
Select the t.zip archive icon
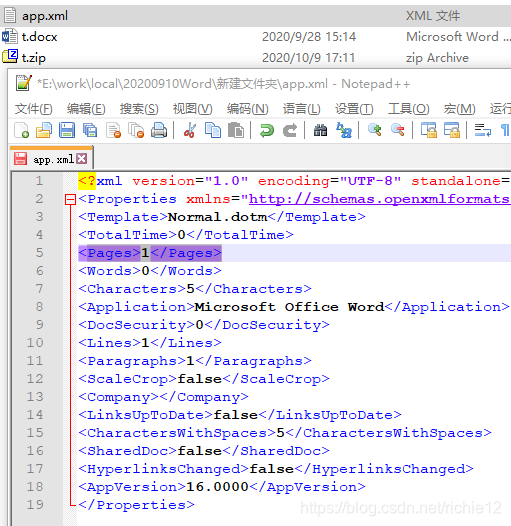coord(9,57)
